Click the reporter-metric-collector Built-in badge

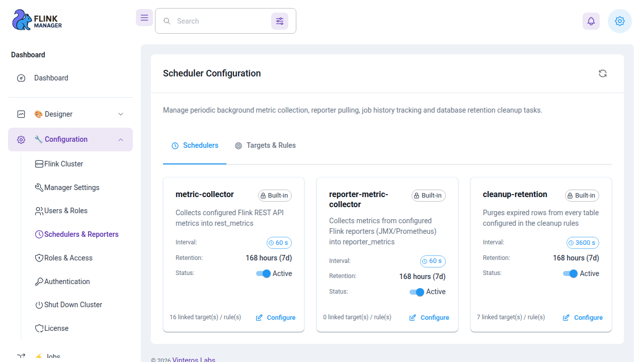[x=429, y=196]
